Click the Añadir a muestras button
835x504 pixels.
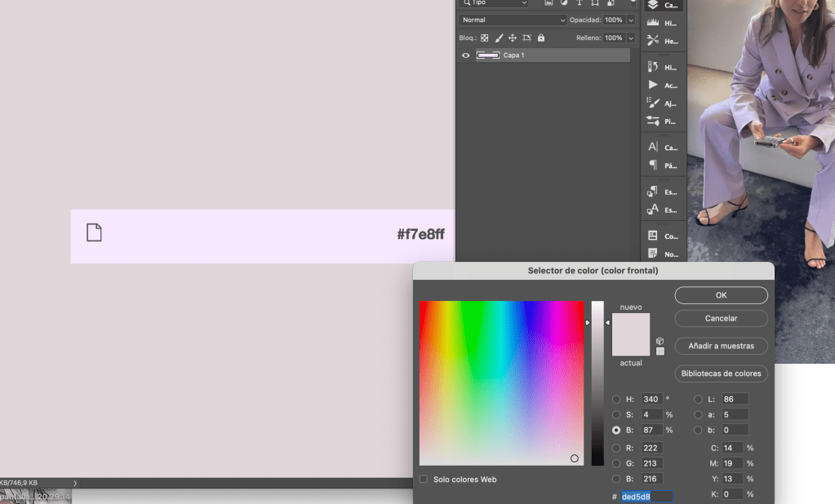[721, 346]
